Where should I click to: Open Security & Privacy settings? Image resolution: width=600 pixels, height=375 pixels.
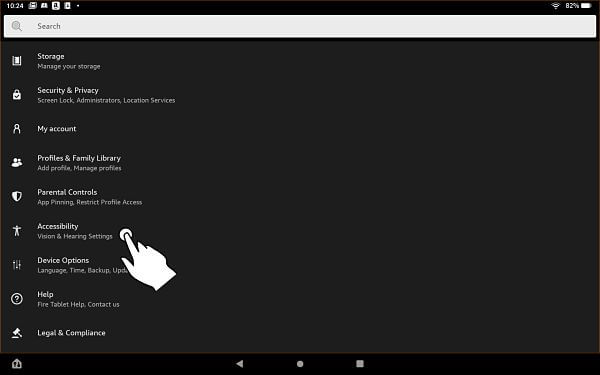pos(300,95)
